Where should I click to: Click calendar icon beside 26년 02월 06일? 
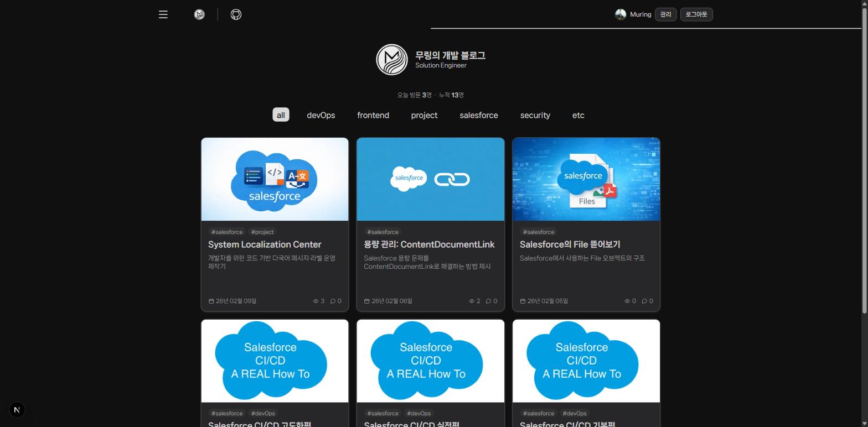click(367, 301)
